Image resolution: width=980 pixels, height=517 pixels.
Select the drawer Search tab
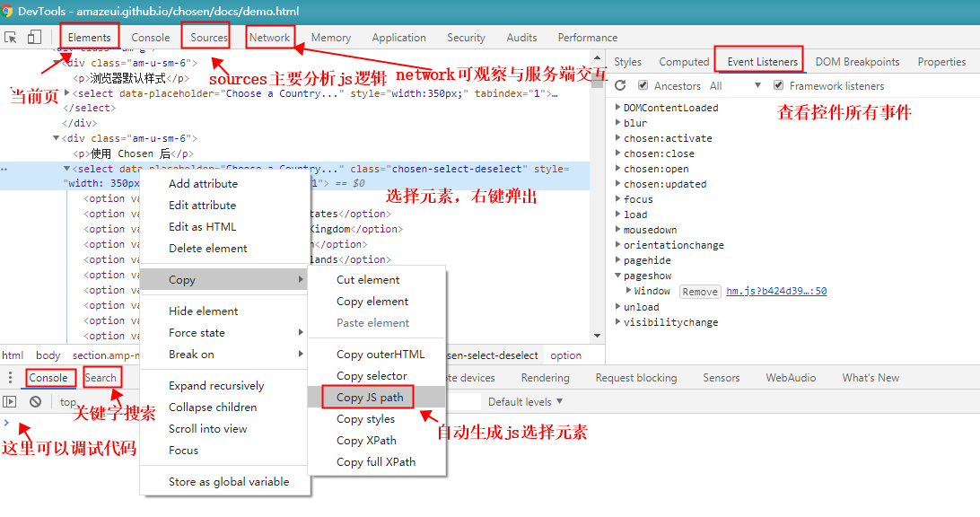pos(101,378)
